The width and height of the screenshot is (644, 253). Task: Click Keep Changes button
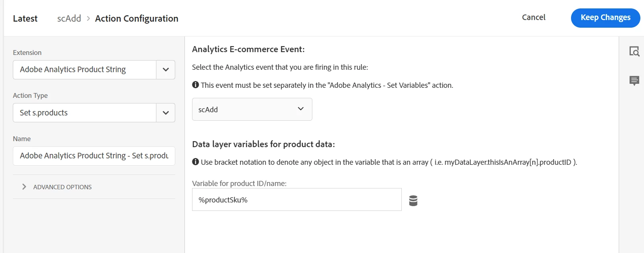coord(605,18)
